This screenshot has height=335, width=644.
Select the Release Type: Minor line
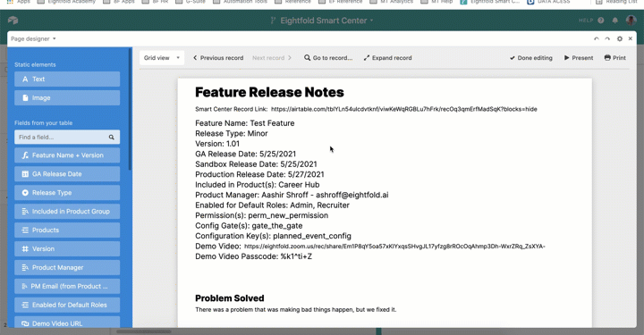point(232,133)
